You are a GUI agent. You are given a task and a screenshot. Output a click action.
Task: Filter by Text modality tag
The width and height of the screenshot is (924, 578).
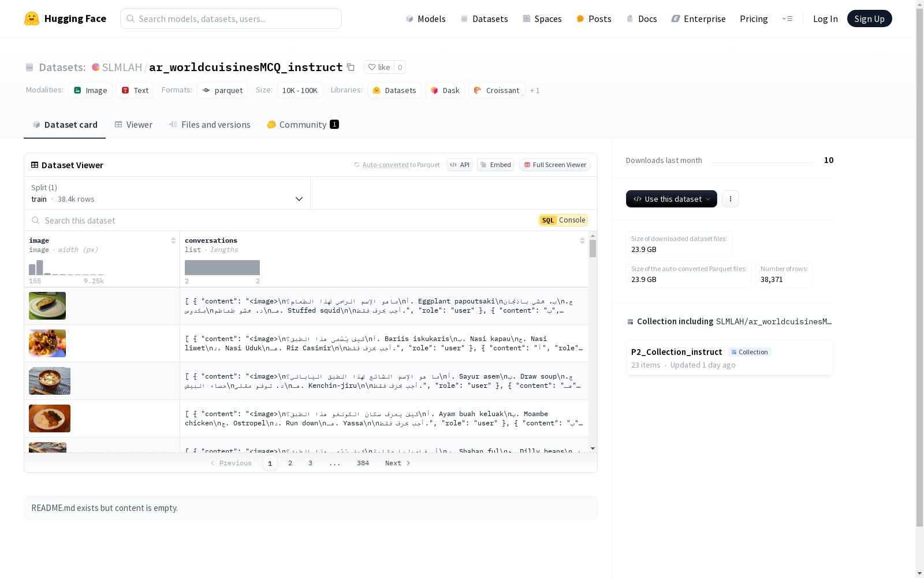[x=135, y=90]
